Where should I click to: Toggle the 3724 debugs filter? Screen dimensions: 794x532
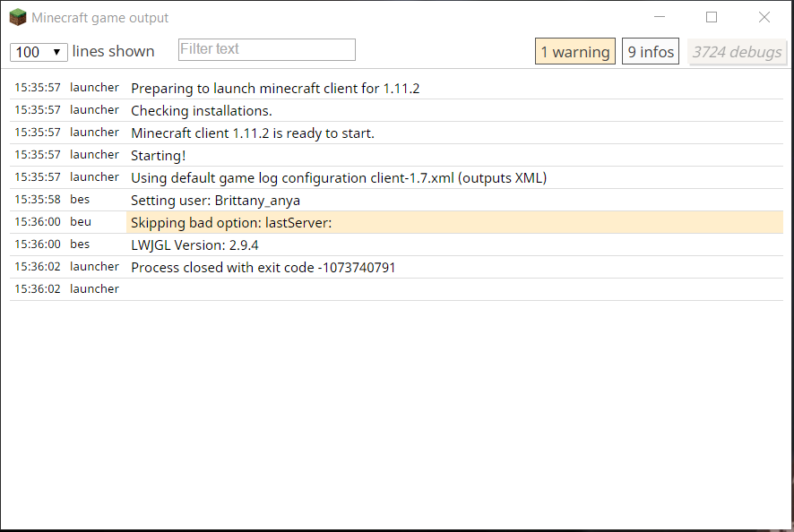click(x=737, y=52)
